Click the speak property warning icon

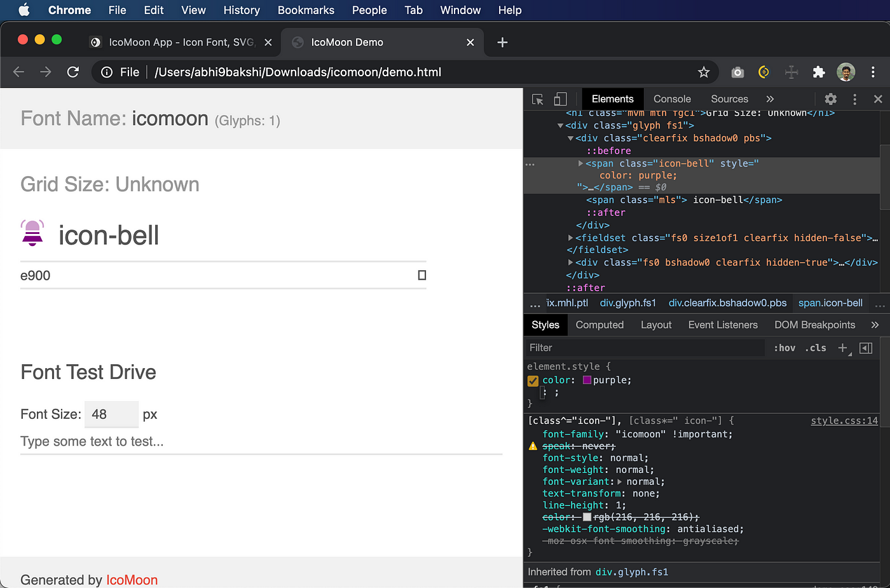[x=533, y=446]
